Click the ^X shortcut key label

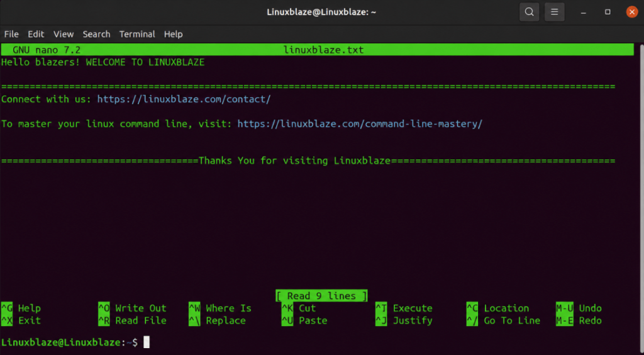coord(7,320)
